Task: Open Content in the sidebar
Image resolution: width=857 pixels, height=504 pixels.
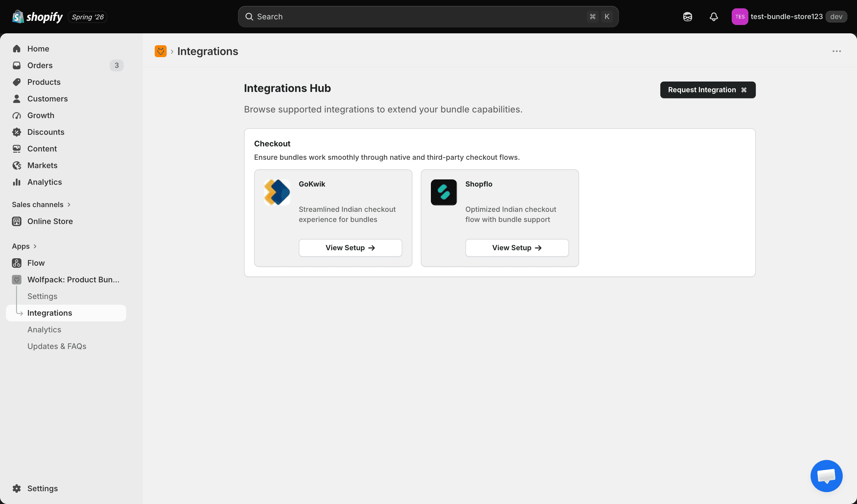Action: coord(66,149)
